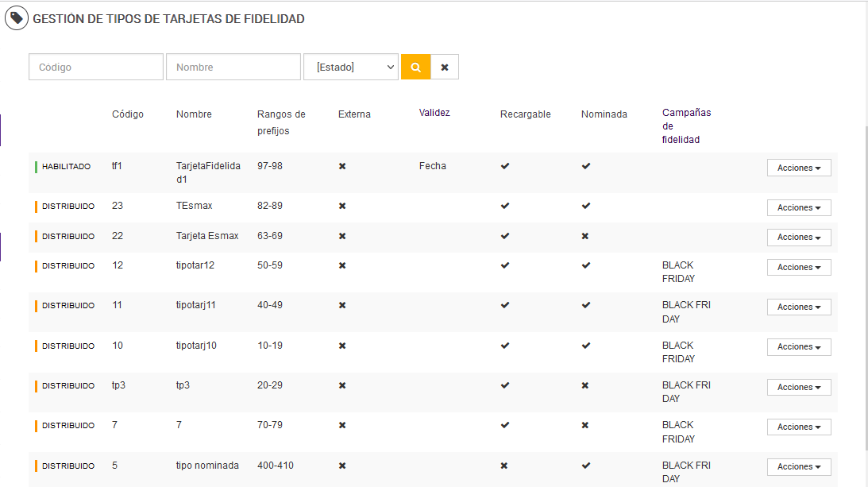868x487 pixels.
Task: Expand Acciones dropdown for Tarjeta Esmax
Action: coord(799,238)
